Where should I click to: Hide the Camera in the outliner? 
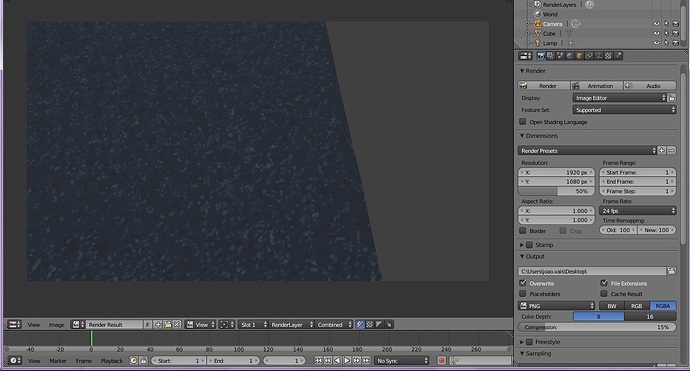coord(656,24)
